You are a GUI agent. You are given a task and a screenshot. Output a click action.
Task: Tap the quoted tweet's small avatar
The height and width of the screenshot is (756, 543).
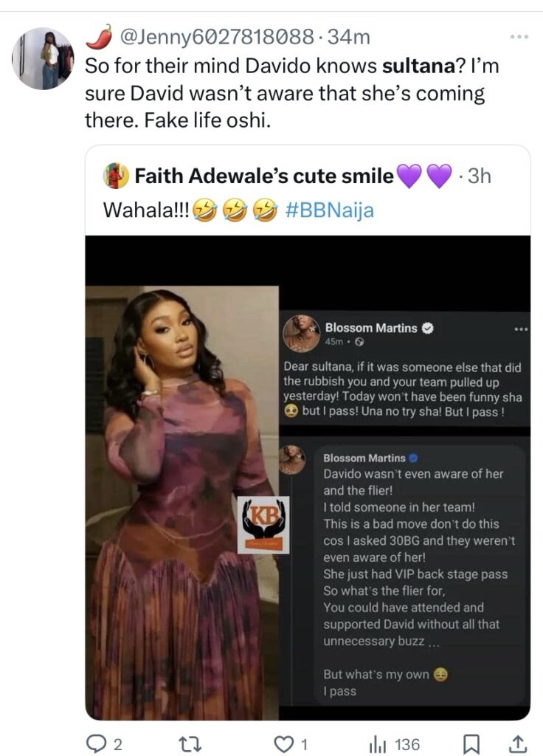tap(117, 176)
